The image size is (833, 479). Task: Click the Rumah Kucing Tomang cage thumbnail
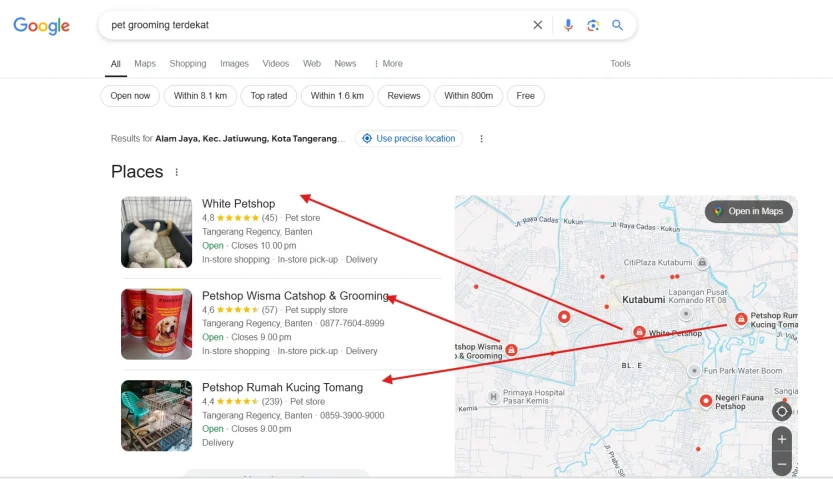pos(157,416)
